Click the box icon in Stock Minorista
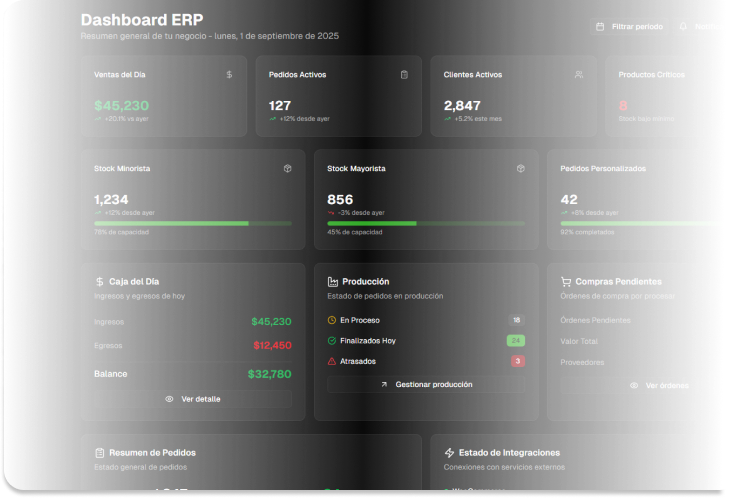Viewport: 743px width, 498px height. coord(288,168)
